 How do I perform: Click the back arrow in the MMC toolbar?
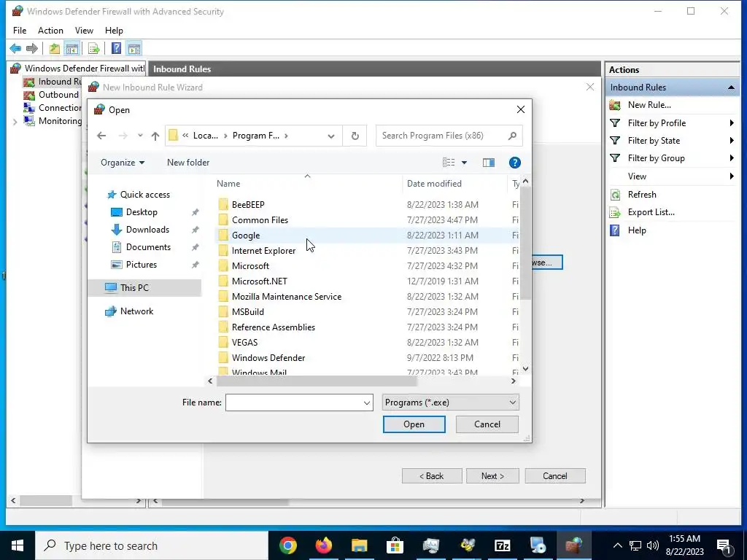tap(15, 48)
